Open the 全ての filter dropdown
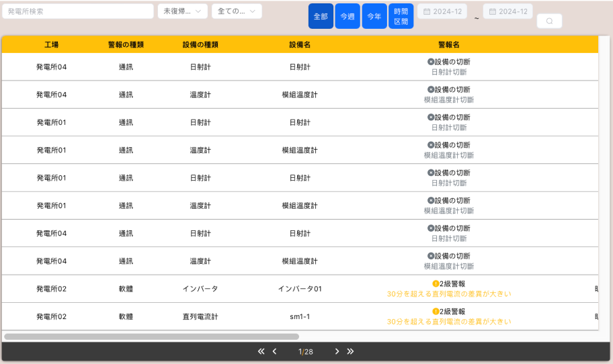 [237, 11]
